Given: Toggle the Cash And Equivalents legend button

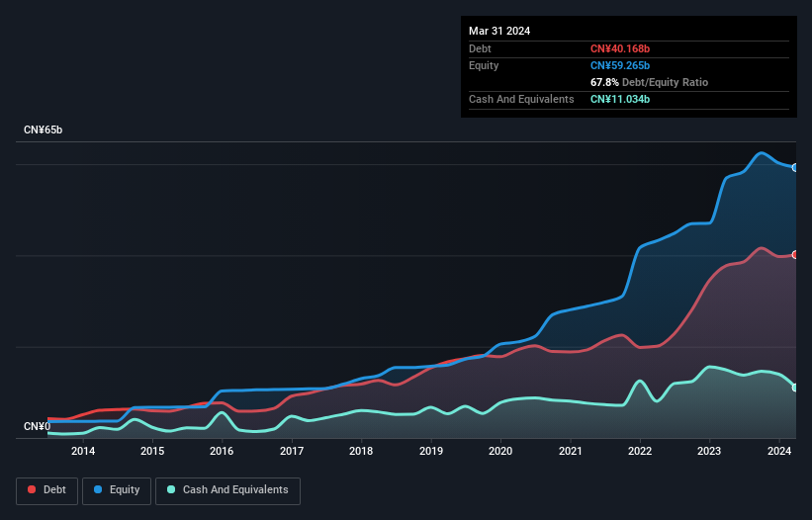Looking at the screenshot, I should (x=227, y=490).
